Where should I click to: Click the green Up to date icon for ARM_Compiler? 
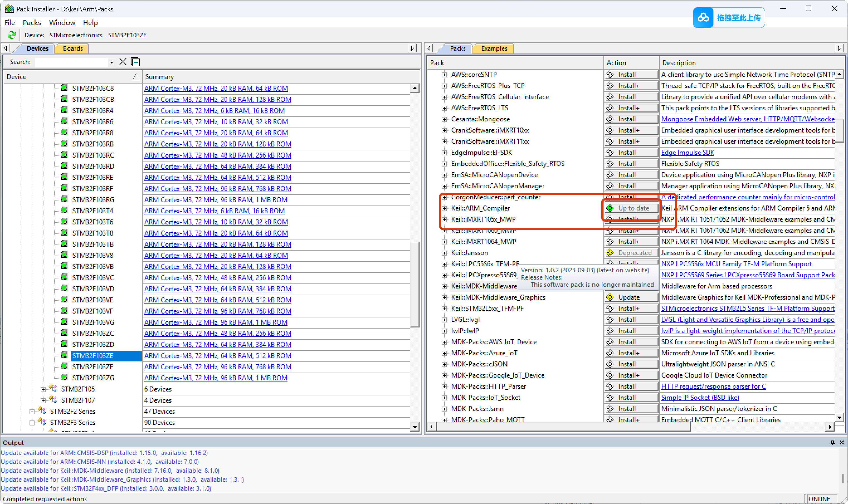(x=610, y=208)
